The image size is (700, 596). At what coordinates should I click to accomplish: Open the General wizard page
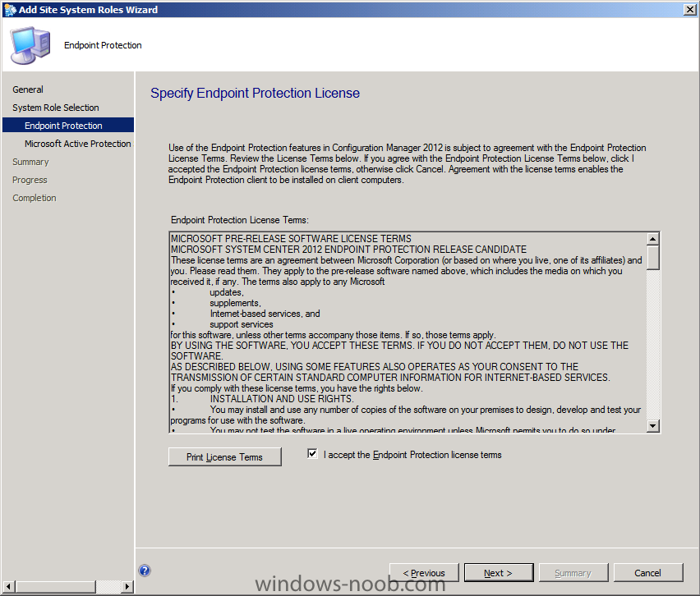point(28,89)
